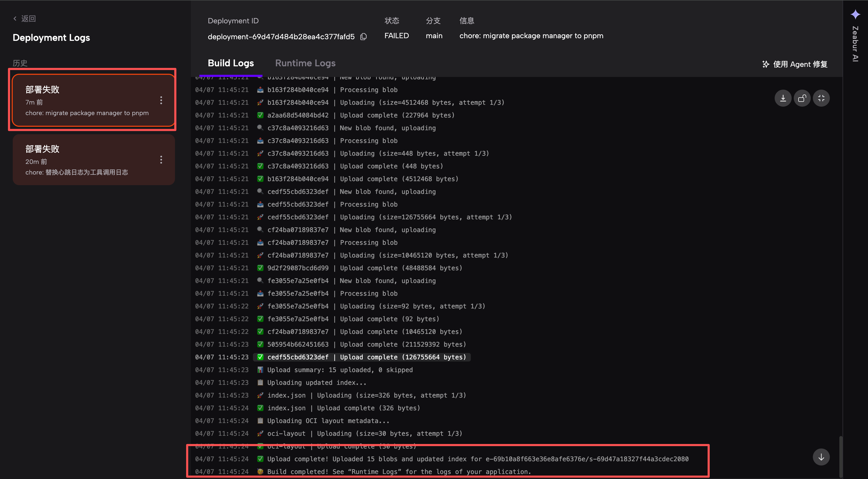Click the deployment ID text deployment-69d47d484b28ea4c377fafd5
Image resolution: width=868 pixels, height=479 pixels.
pyautogui.click(x=281, y=36)
